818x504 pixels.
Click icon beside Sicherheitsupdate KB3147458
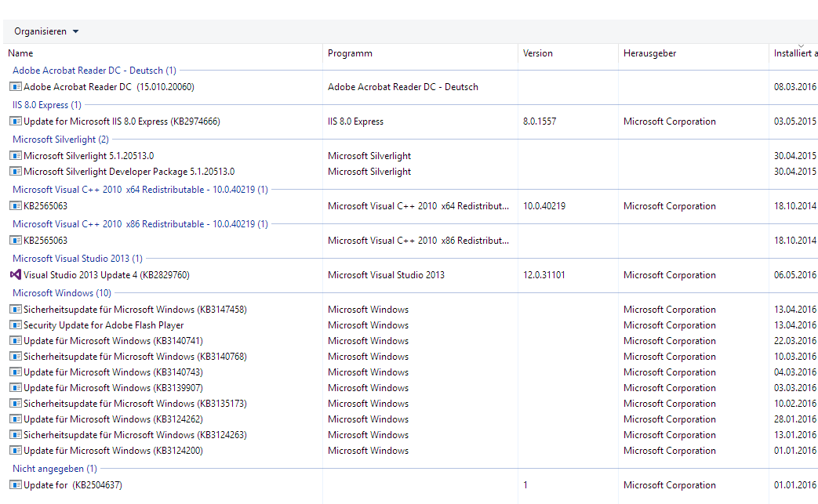[x=16, y=310]
